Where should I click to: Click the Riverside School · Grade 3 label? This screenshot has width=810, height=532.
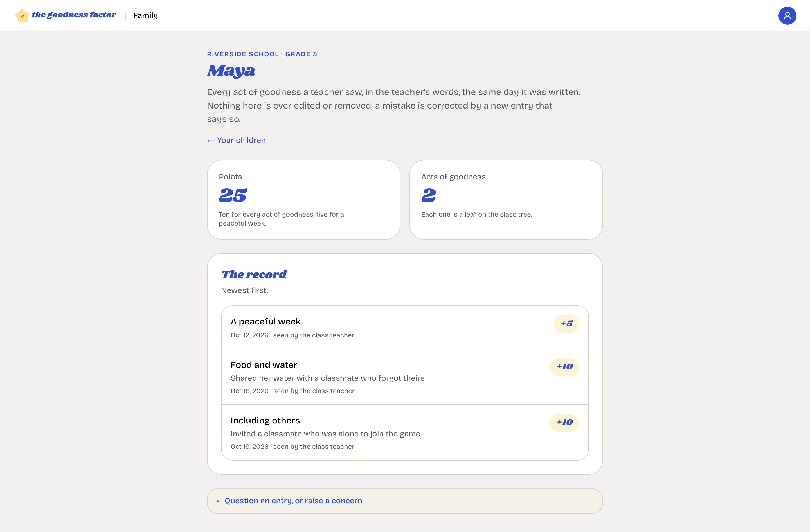[262, 54]
